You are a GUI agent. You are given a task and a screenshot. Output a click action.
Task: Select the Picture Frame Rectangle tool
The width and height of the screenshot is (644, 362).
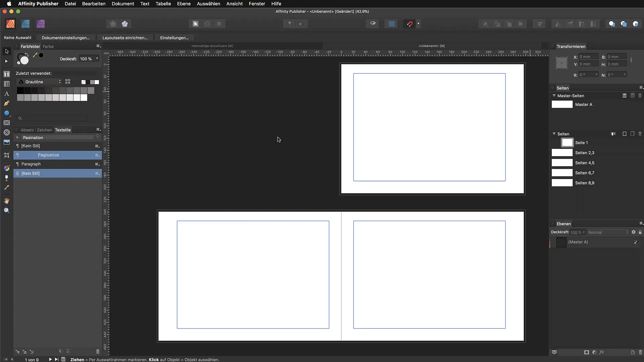pos(7,123)
